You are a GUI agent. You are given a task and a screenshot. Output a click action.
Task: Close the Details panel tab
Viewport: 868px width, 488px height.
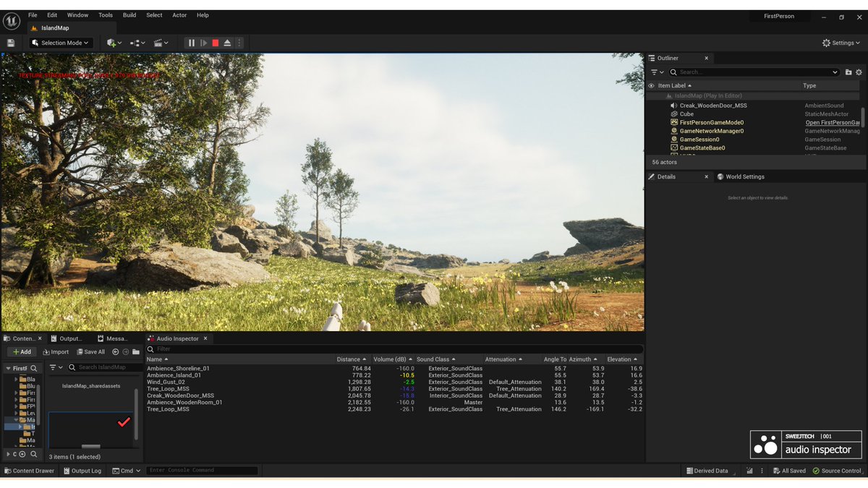[707, 177]
